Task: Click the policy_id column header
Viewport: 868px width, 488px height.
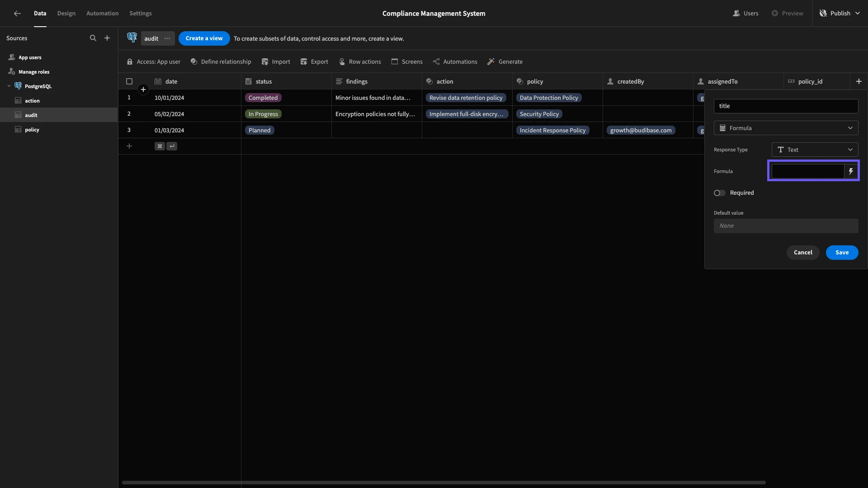Action: tap(816, 81)
